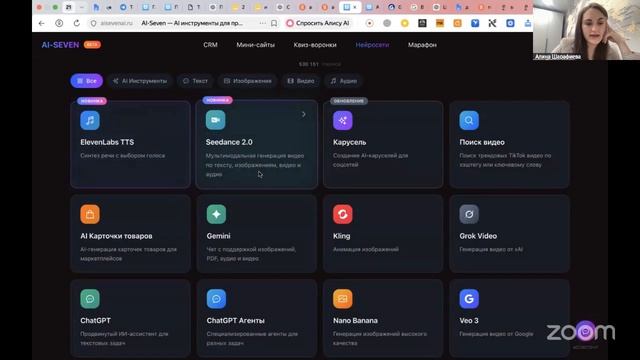Click the Спросить Алису AI button

(318, 23)
